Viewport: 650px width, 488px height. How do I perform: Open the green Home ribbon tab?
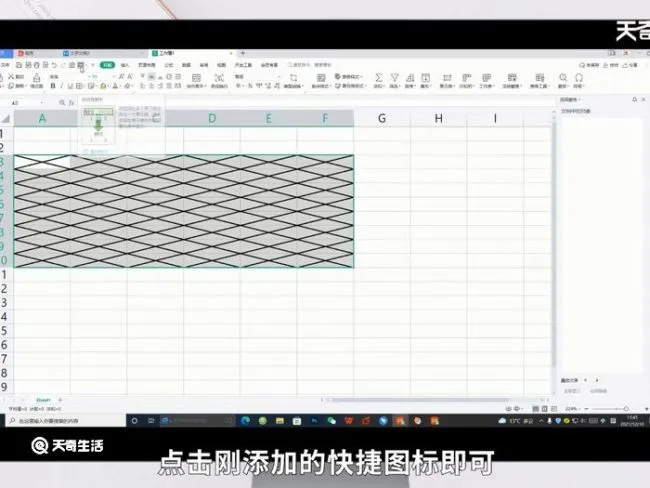[107, 65]
